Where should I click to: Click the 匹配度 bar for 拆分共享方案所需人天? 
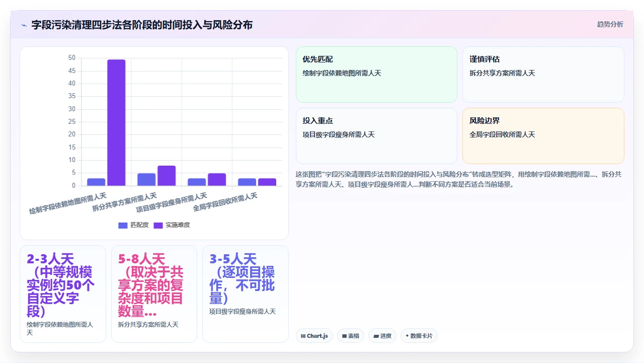click(x=146, y=179)
